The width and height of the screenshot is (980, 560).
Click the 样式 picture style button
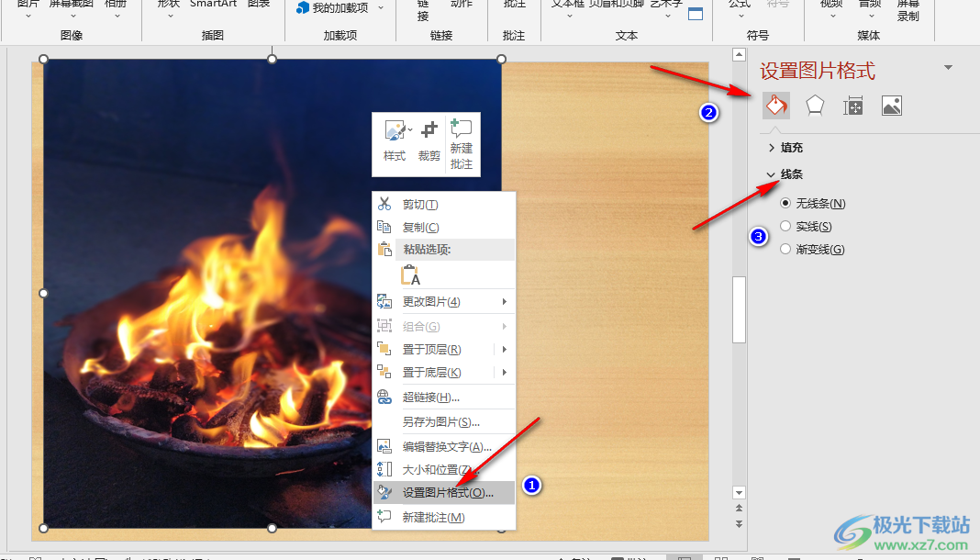pos(395,141)
